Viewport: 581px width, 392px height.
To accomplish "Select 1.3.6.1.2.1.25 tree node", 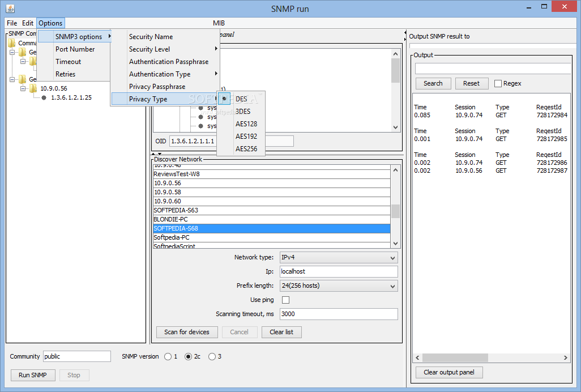I will coord(71,98).
